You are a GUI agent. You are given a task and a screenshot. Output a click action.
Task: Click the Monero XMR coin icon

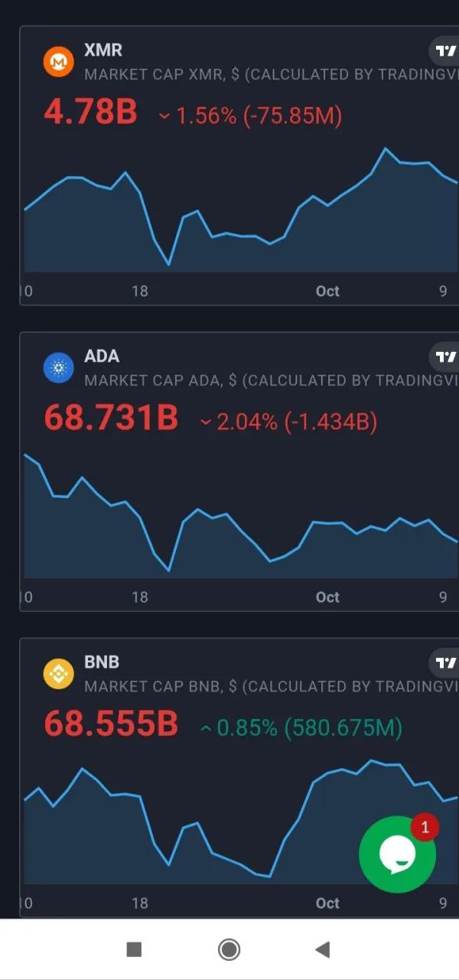tap(58, 62)
